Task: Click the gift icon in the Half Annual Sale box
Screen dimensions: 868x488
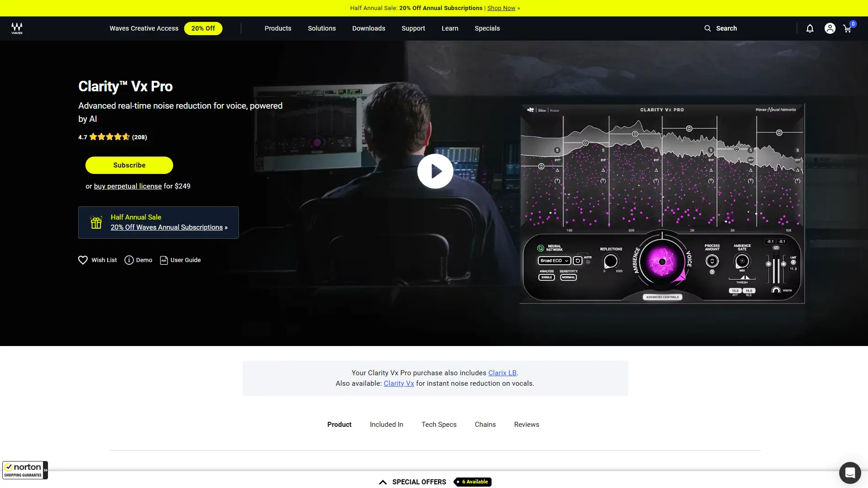Action: coord(96,222)
